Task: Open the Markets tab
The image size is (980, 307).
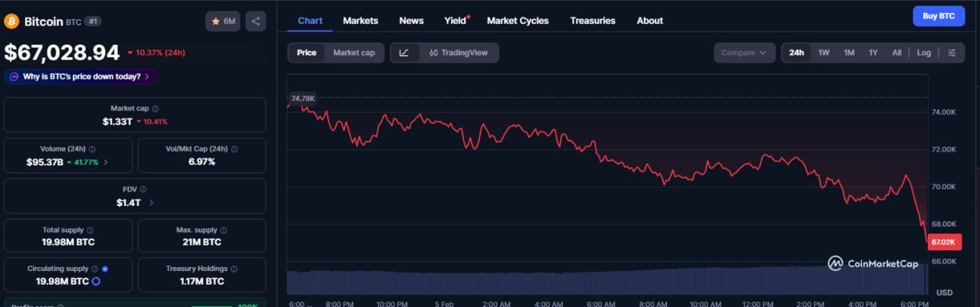Action: click(x=361, y=21)
